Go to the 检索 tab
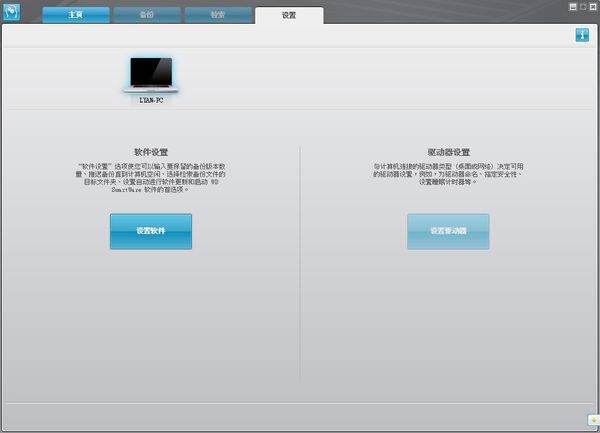600x433 pixels. [217, 15]
